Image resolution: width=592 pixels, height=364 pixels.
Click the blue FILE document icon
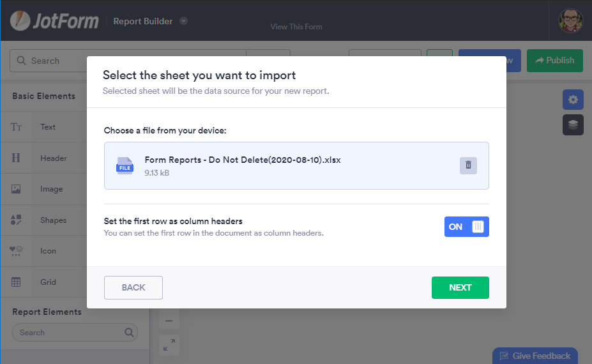(x=125, y=166)
